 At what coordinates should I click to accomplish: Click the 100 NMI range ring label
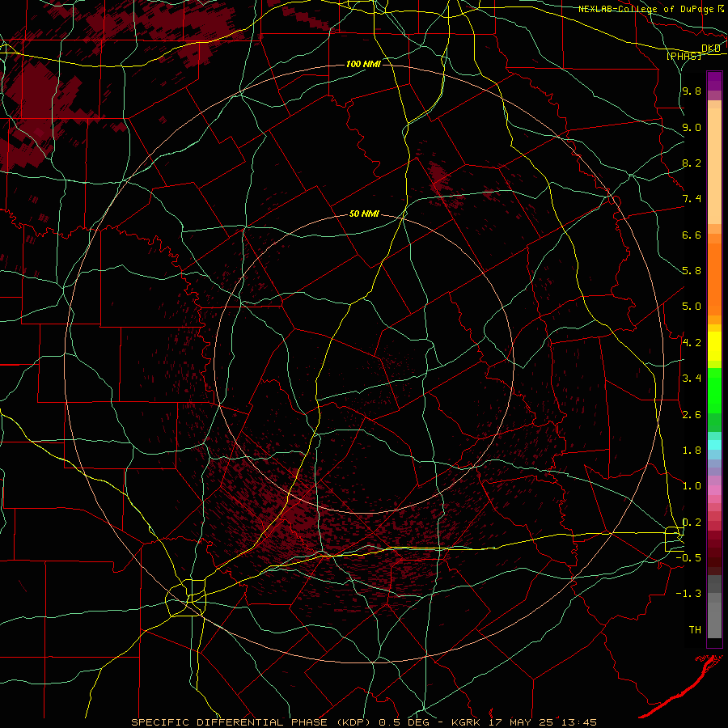[363, 64]
